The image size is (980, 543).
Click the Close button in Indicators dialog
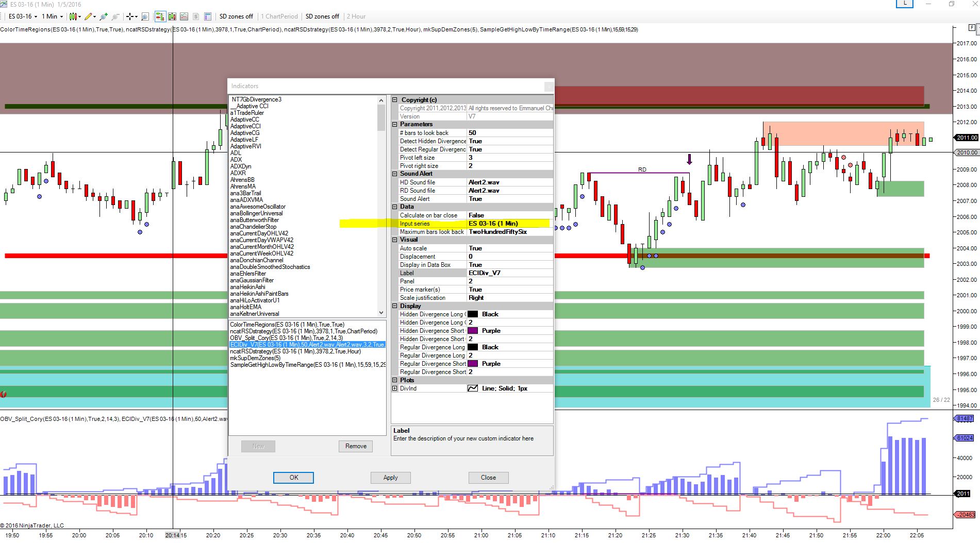(x=488, y=478)
